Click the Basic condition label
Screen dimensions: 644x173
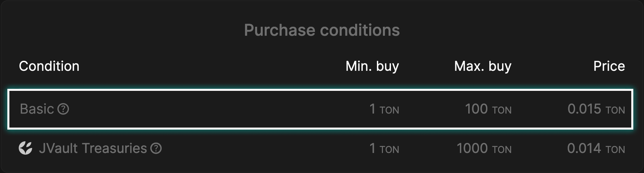(37, 109)
